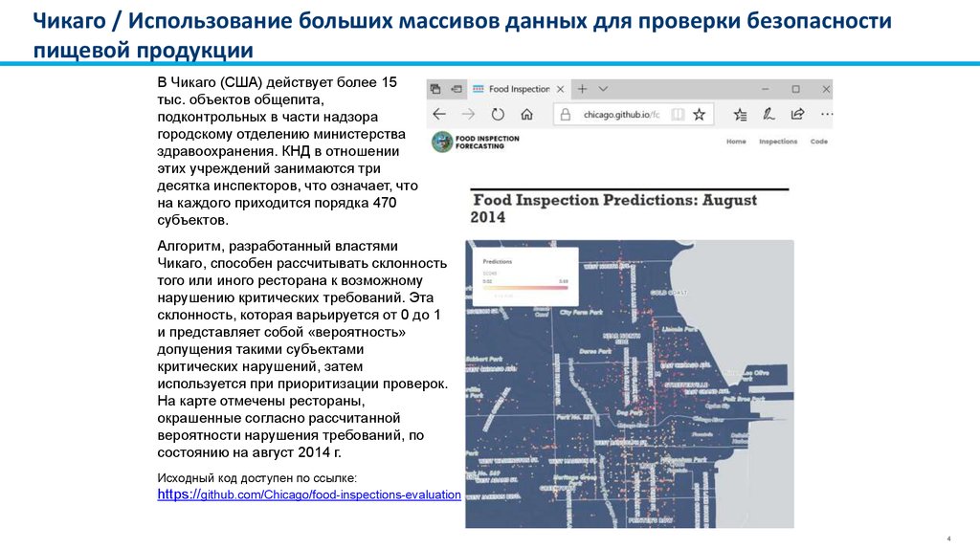Select the Food Inspection browser tab
The image size is (980, 549).
coord(519,89)
